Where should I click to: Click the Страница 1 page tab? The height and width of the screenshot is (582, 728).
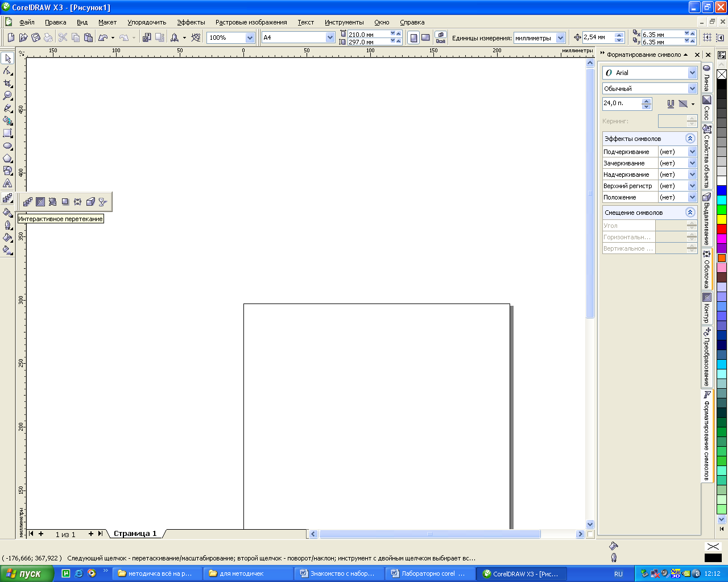point(135,534)
